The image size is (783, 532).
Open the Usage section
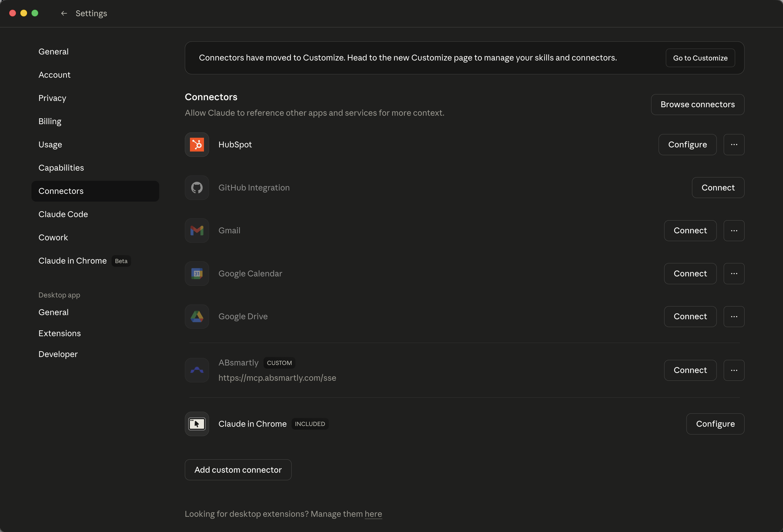click(95, 144)
